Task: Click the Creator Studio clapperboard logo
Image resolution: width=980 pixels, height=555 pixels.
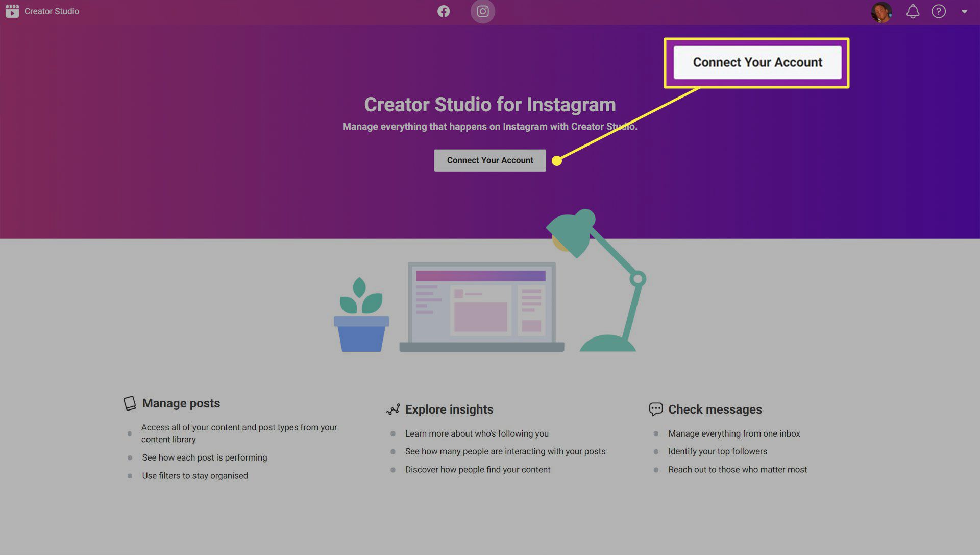Action: pos(12,11)
